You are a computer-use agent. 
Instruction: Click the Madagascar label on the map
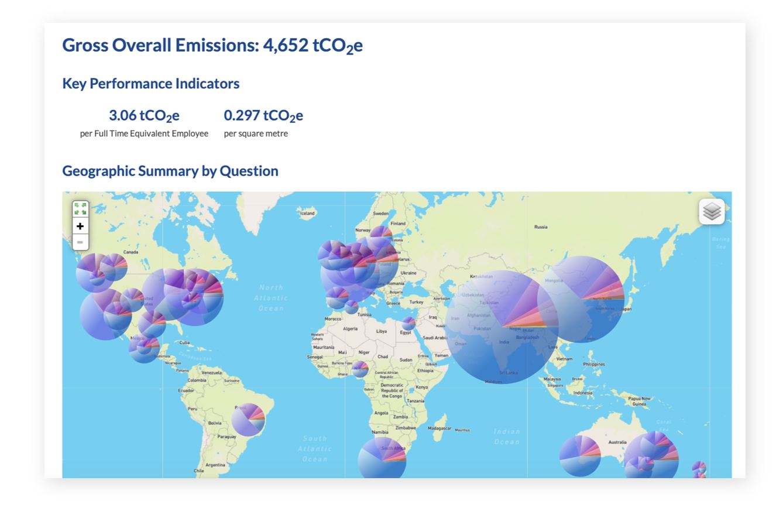click(439, 428)
